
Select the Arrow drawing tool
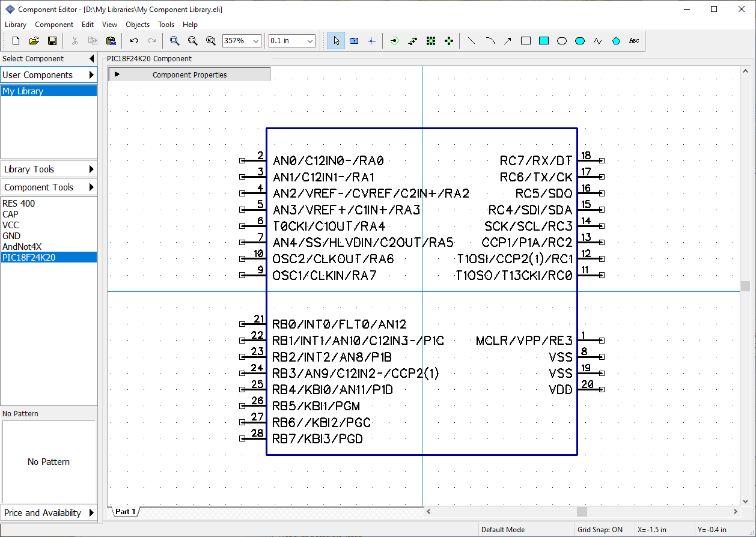coord(508,41)
